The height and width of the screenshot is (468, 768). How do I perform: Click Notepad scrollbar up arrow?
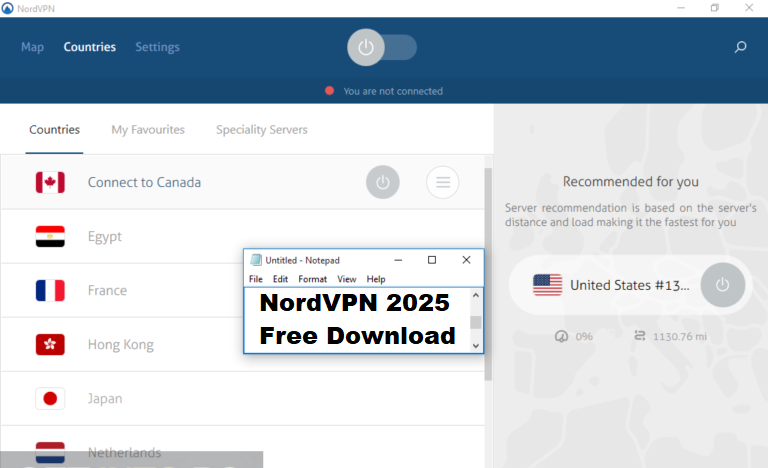[x=475, y=295]
